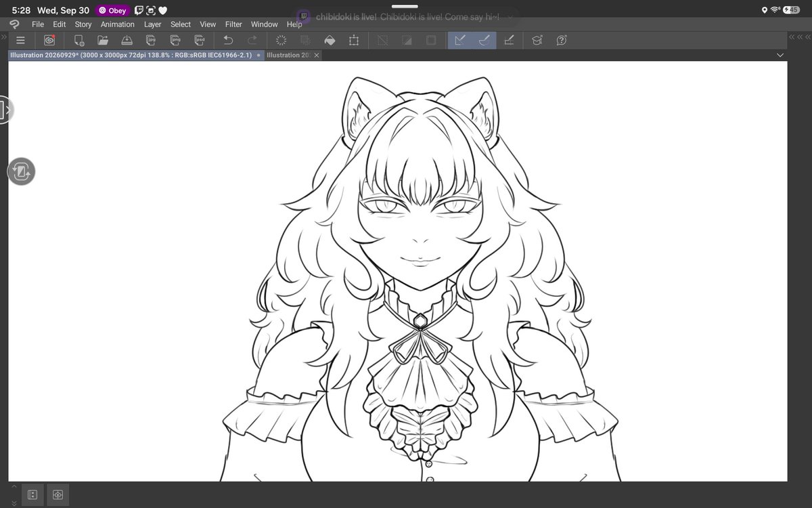Export the canvas as PNG

(x=176, y=40)
